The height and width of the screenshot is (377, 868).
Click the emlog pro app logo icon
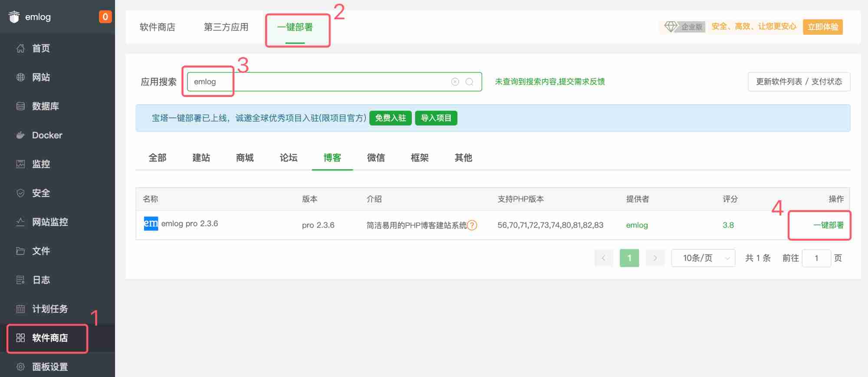151,224
